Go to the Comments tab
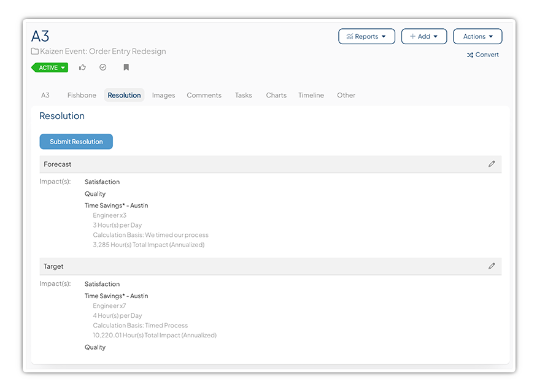Viewport: 537px width, 392px height. (204, 96)
